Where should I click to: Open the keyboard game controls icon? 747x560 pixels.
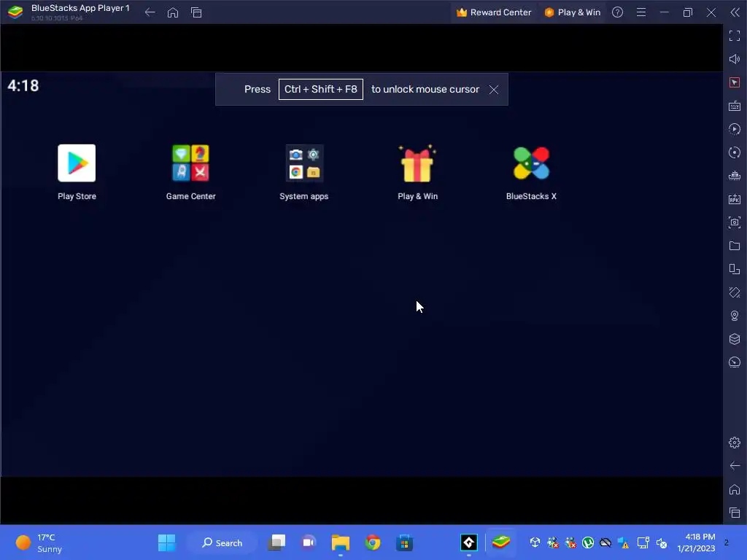click(735, 106)
